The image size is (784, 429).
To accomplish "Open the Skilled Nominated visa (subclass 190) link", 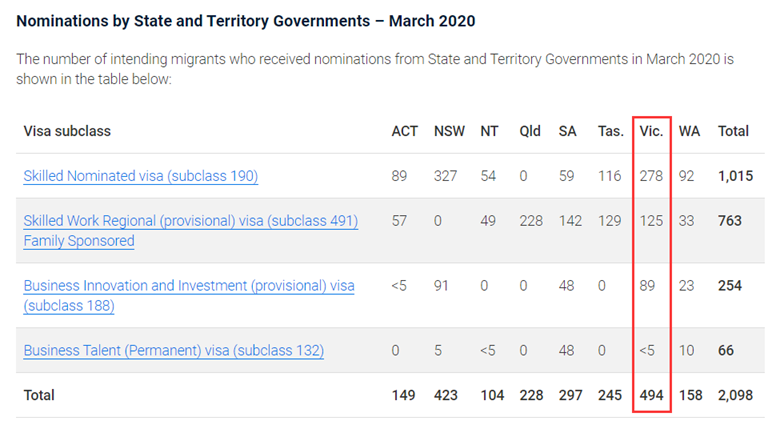I will point(141,176).
